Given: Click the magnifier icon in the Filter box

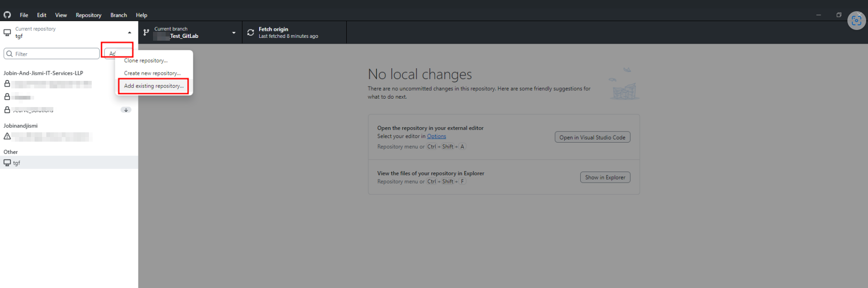Looking at the screenshot, I should click(9, 54).
